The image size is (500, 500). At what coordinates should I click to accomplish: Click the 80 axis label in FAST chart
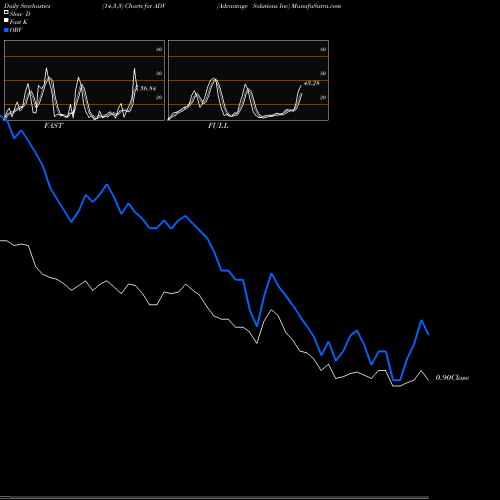tap(159, 49)
